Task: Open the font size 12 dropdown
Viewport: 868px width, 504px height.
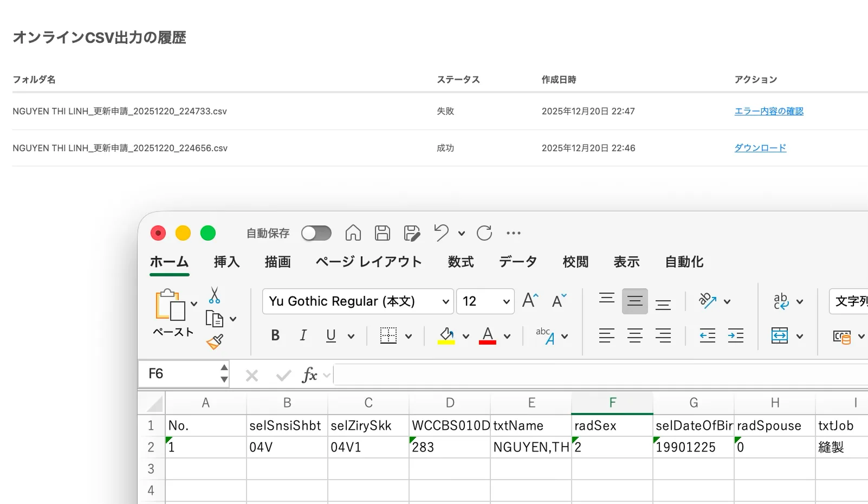Action: (x=506, y=301)
